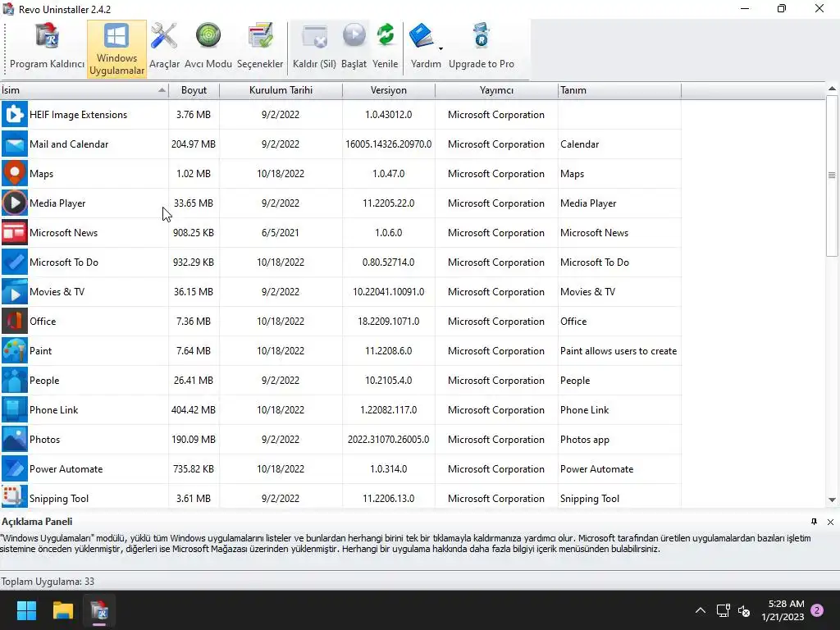The height and width of the screenshot is (630, 840).
Task: Open the Program Kaldırıcı module
Action: click(47, 47)
